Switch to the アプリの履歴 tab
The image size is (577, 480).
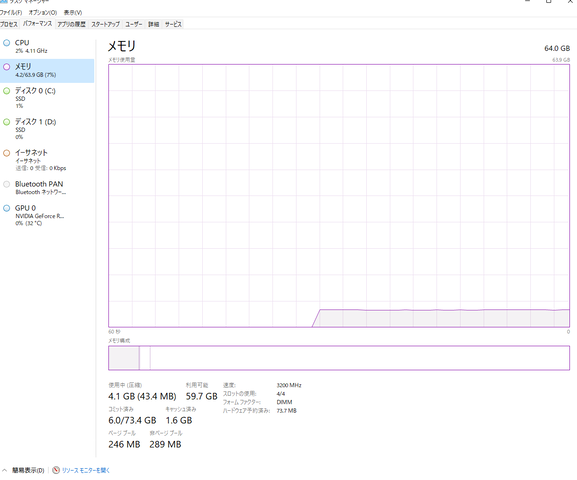[x=71, y=24]
